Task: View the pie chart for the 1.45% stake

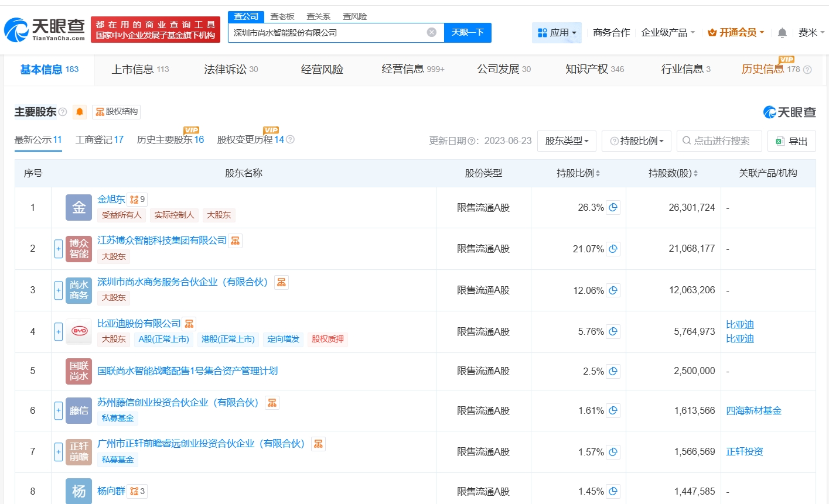Action: click(x=613, y=491)
